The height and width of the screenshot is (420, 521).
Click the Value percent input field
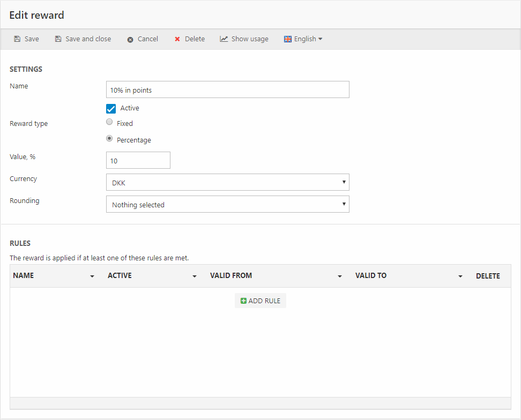[x=138, y=160]
